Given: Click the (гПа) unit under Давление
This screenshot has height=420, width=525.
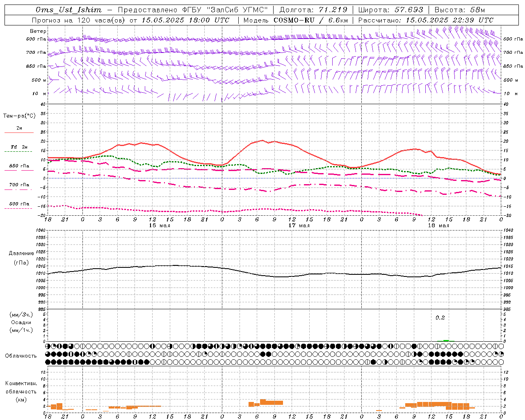Looking at the screenshot, I should pos(21,262).
